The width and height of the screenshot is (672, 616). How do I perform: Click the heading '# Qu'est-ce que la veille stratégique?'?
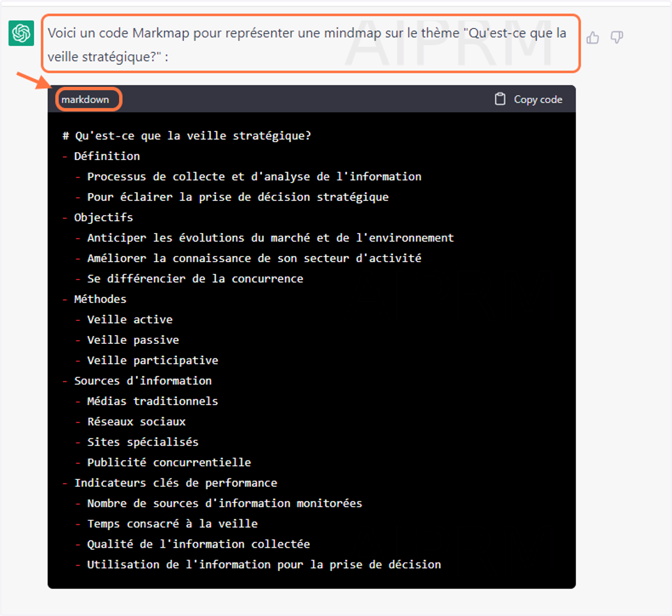[186, 136]
